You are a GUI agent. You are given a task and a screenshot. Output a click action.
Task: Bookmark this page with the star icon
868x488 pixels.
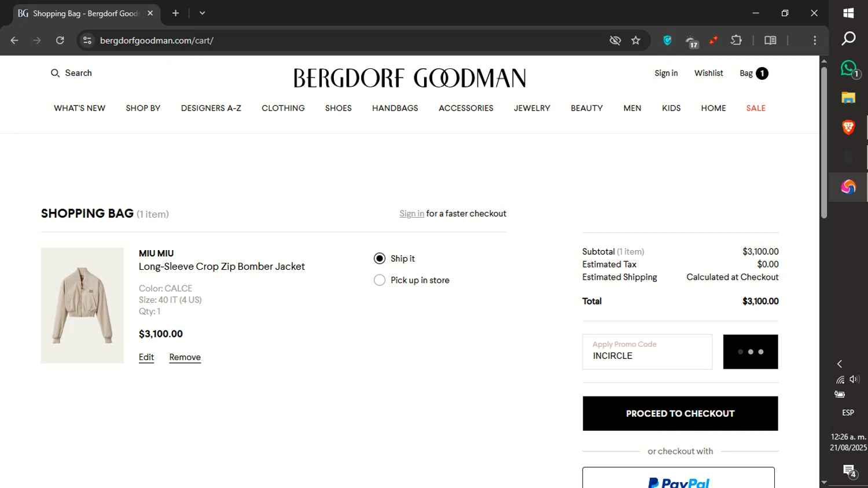coord(636,41)
